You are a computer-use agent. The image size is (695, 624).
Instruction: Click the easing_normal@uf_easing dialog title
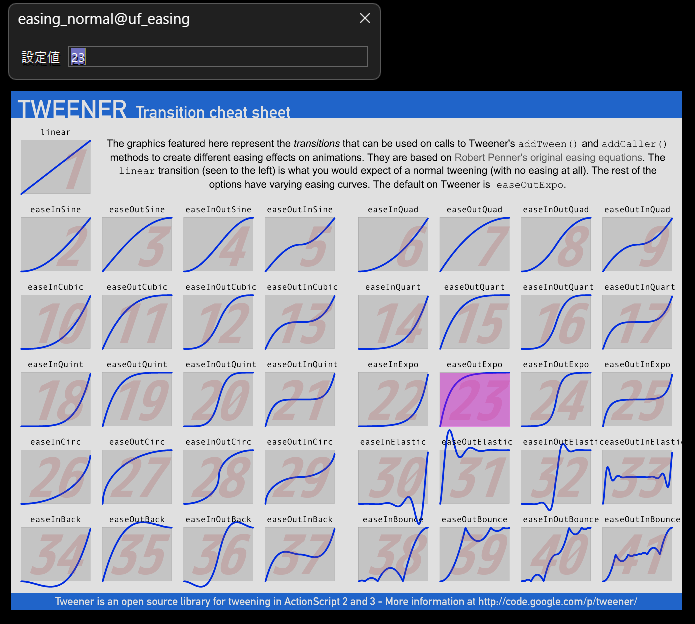104,19
